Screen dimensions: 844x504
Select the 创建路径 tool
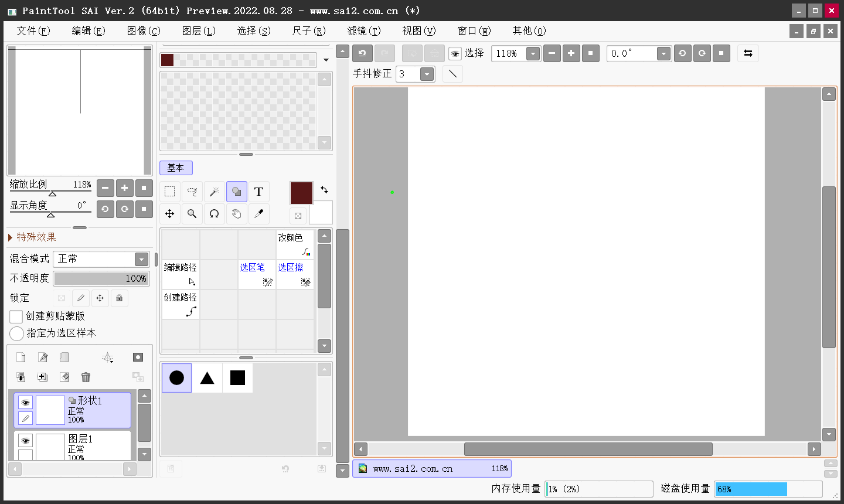coord(181,304)
